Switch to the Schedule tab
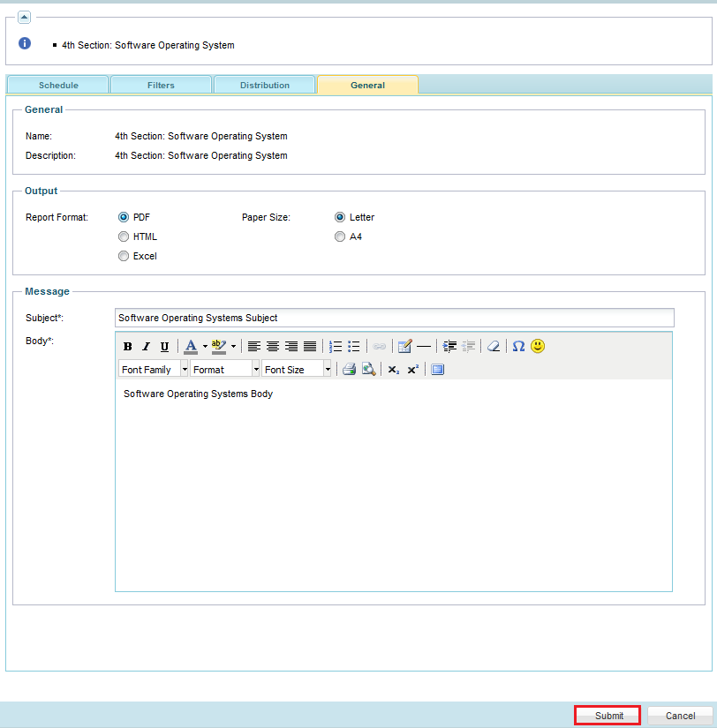The height and width of the screenshot is (728, 717). tap(58, 86)
